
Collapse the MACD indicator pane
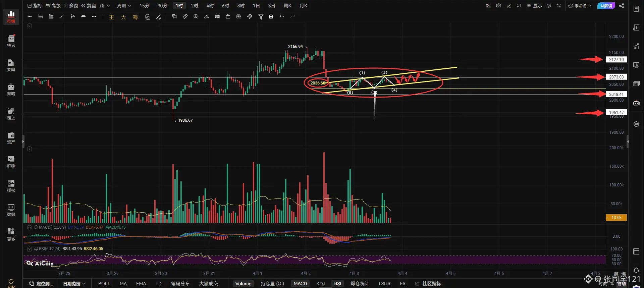coord(30,227)
